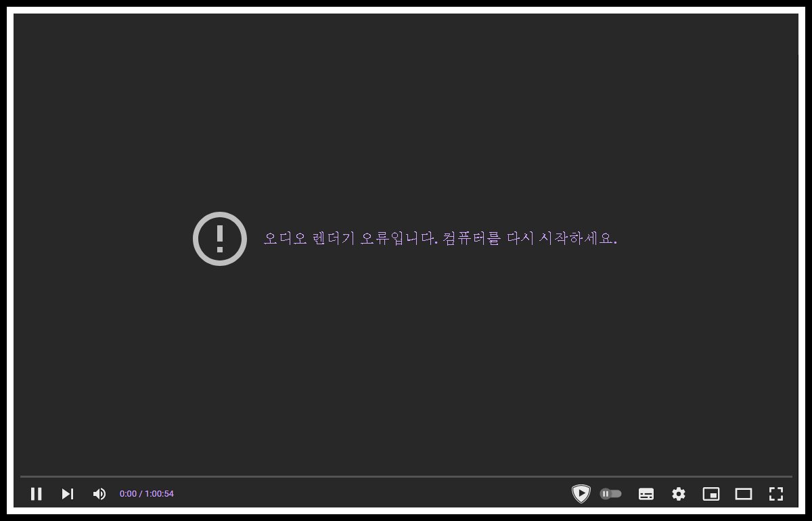Toggle the autoplay switch
The image size is (812, 521).
click(x=610, y=494)
